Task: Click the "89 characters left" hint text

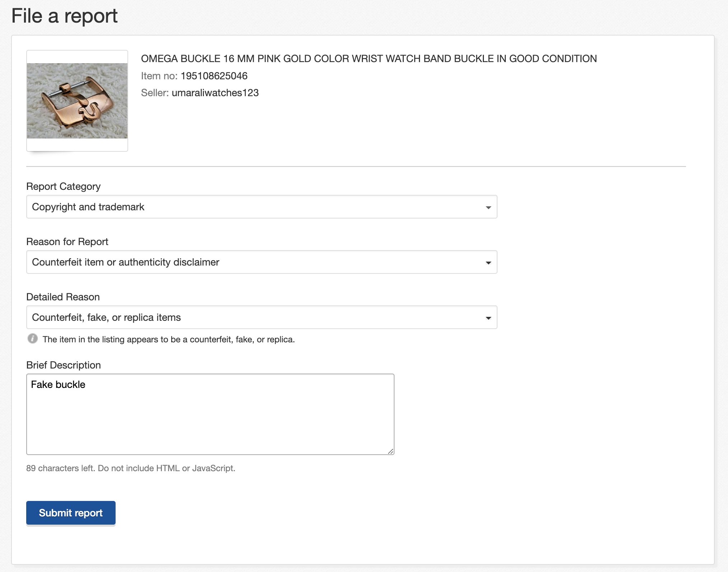Action: (x=131, y=468)
